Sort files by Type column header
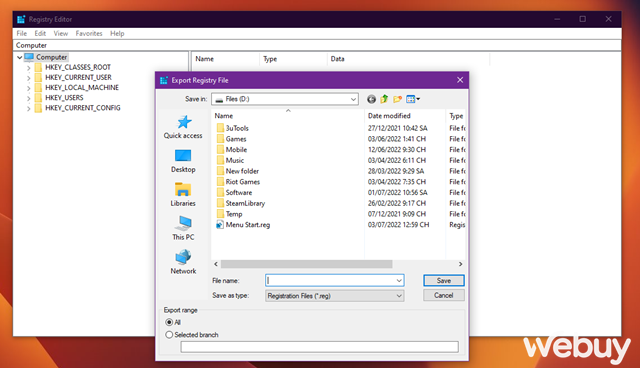 point(456,116)
